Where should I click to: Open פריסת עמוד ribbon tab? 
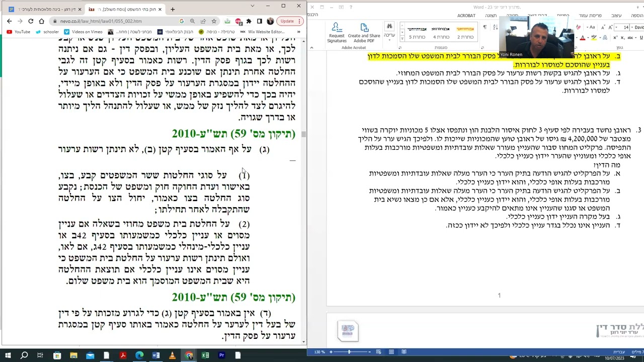pos(590,16)
